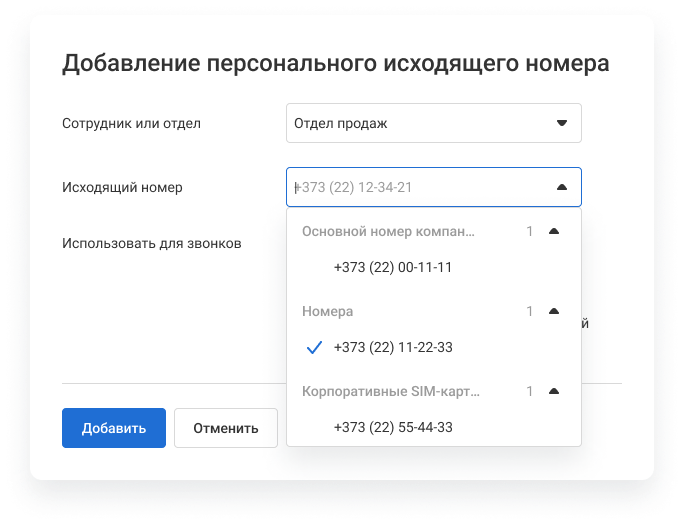This screenshot has height=525, width=684.
Task: Click the blue checkmark beside +373 (22) 11-22-33
Action: (x=314, y=348)
